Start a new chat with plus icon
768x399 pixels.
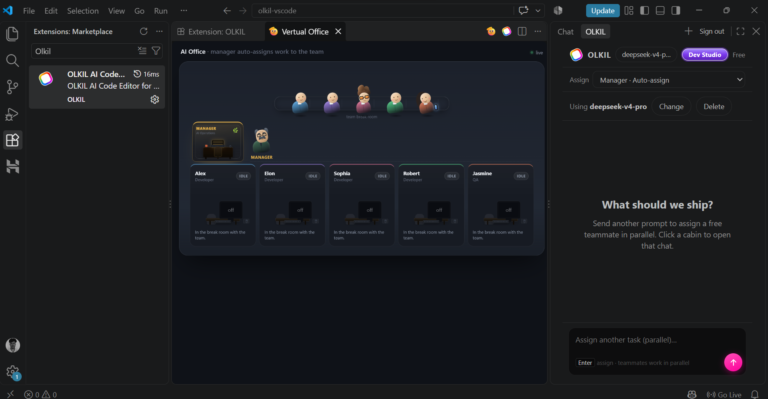click(688, 31)
